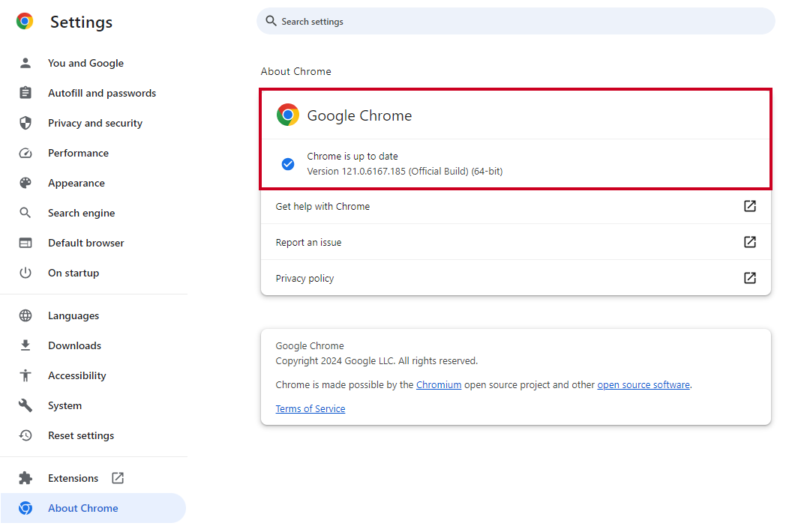The width and height of the screenshot is (795, 532).
Task: Open Search engine settings
Action: (93, 213)
